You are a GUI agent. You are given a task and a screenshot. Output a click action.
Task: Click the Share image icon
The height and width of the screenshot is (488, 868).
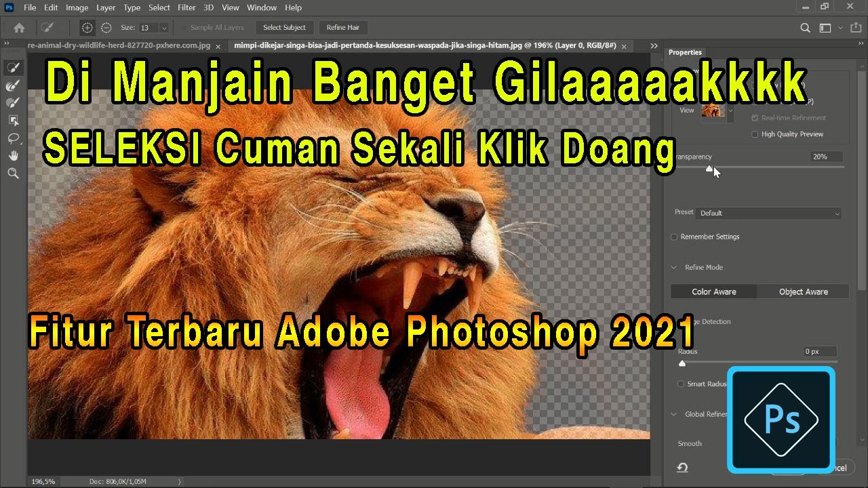[x=856, y=28]
